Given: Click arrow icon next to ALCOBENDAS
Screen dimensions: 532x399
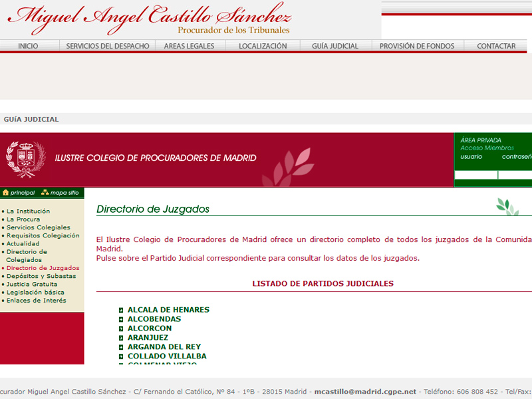Looking at the screenshot, I should tap(121, 319).
